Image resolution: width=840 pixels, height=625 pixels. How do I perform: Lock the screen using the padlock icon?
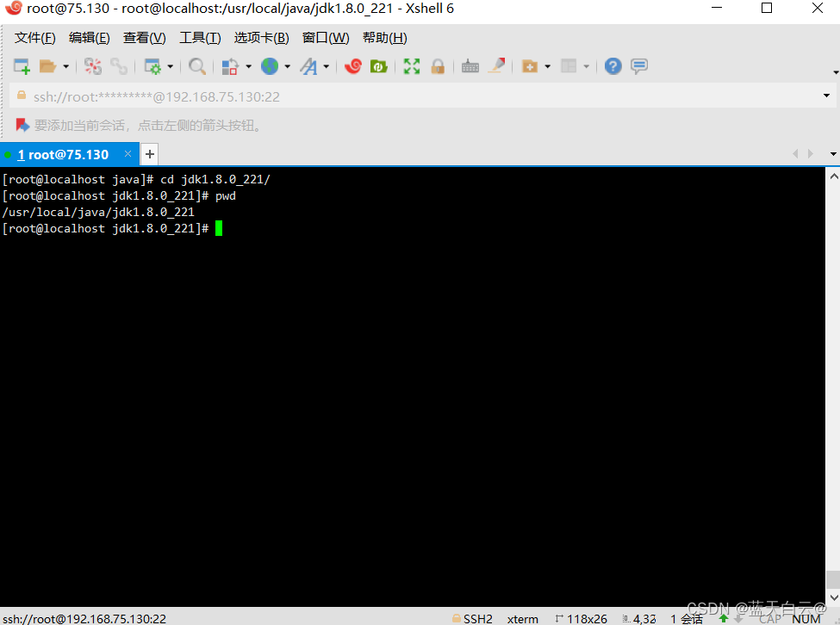pos(438,65)
